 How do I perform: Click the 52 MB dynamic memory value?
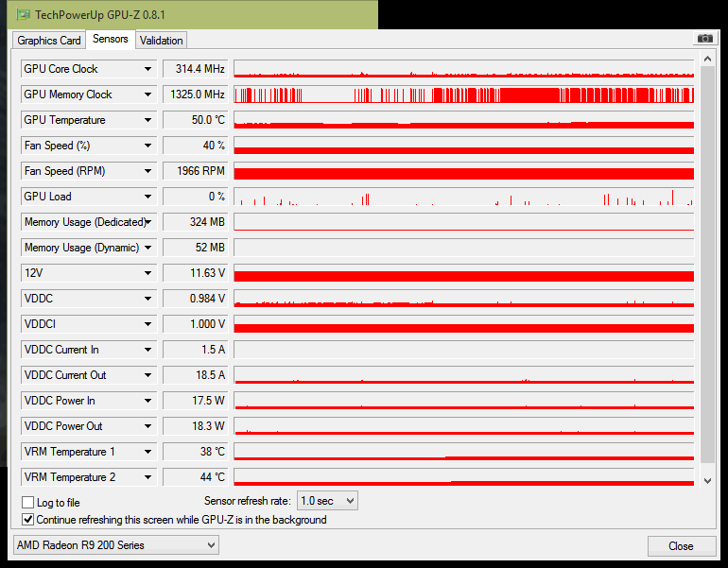196,248
